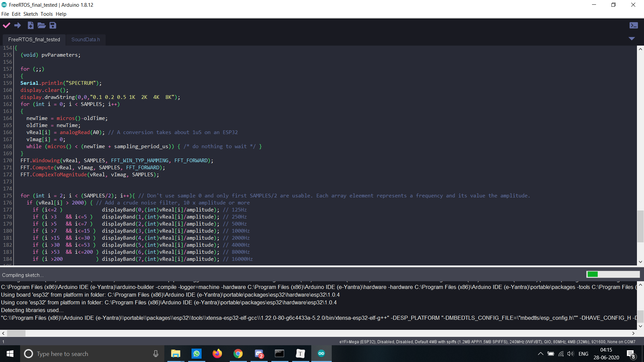Image resolution: width=644 pixels, height=362 pixels.
Task: Click the Verify checkmark icon
Action: click(6, 25)
